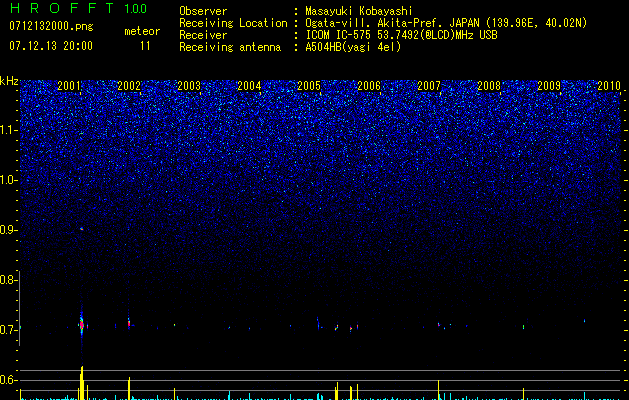Click the Ogata-vill. Akita-Pref. JAPAN location text
Viewport: 629px width, 400px height.
(446, 23)
